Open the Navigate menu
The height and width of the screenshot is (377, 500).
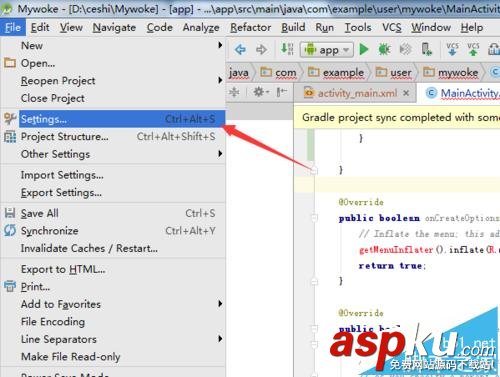(114, 27)
